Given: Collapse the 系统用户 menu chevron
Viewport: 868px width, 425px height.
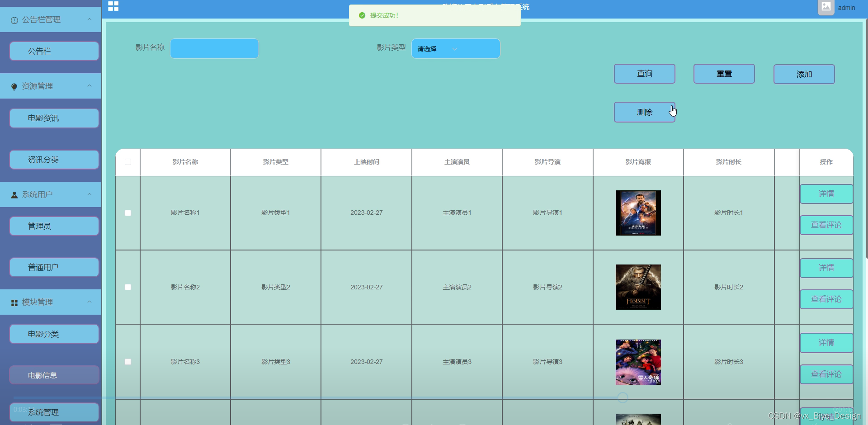Looking at the screenshot, I should (90, 194).
